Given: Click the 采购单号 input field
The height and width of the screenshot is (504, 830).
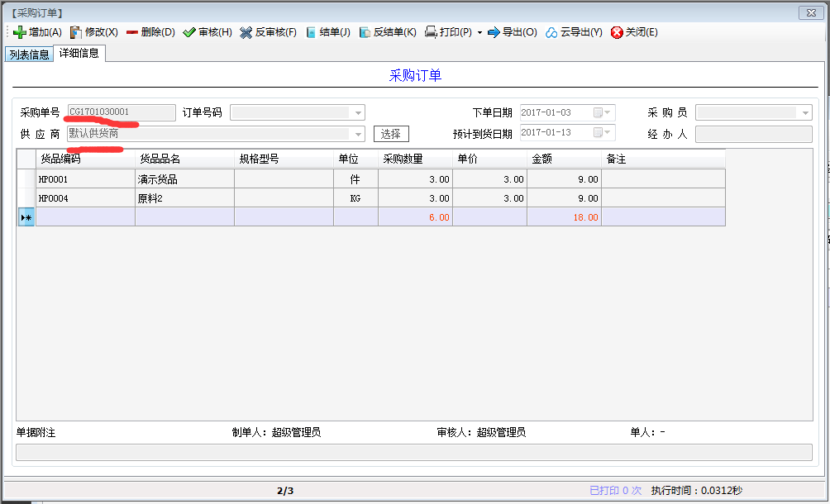Looking at the screenshot, I should (122, 112).
